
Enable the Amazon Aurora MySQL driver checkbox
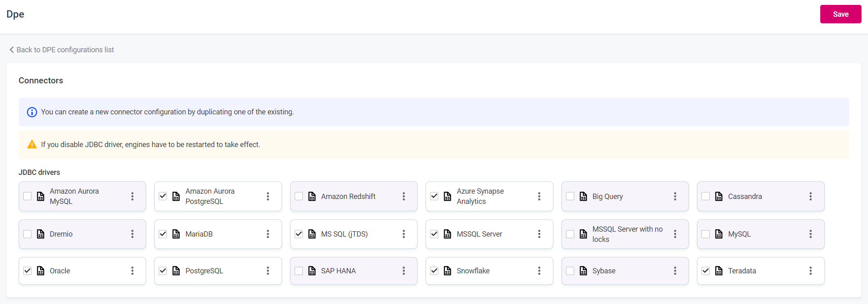tap(27, 196)
